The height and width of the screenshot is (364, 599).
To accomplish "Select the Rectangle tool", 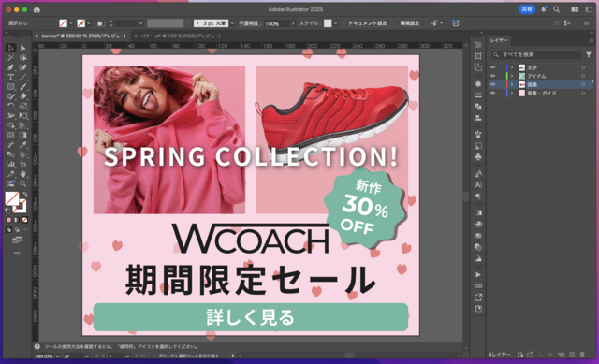I will [10, 87].
